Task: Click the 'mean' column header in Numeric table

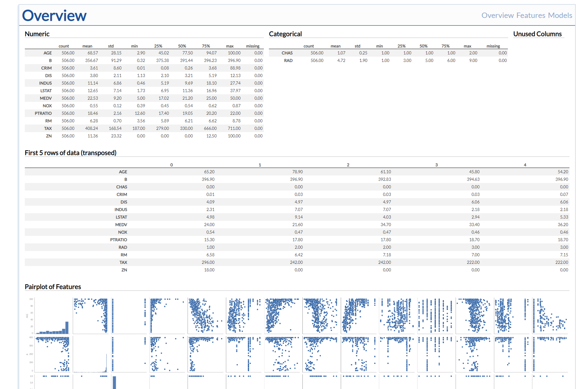Action: pyautogui.click(x=87, y=46)
